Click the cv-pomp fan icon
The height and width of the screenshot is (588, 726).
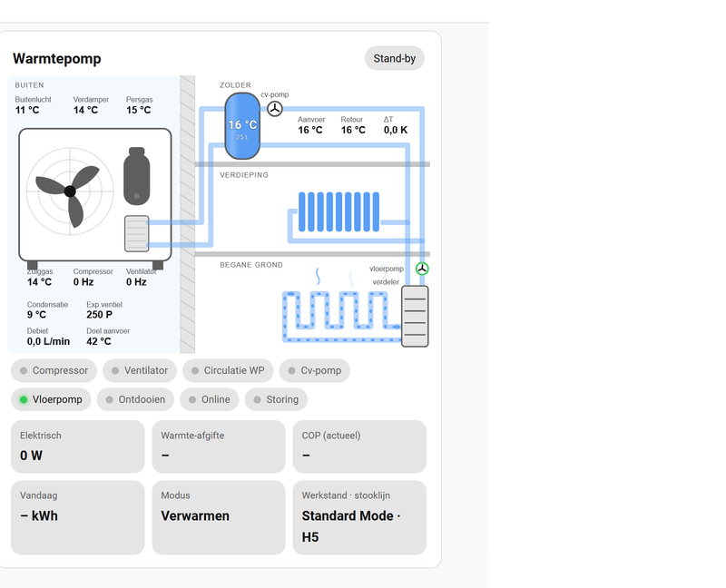coord(275,109)
